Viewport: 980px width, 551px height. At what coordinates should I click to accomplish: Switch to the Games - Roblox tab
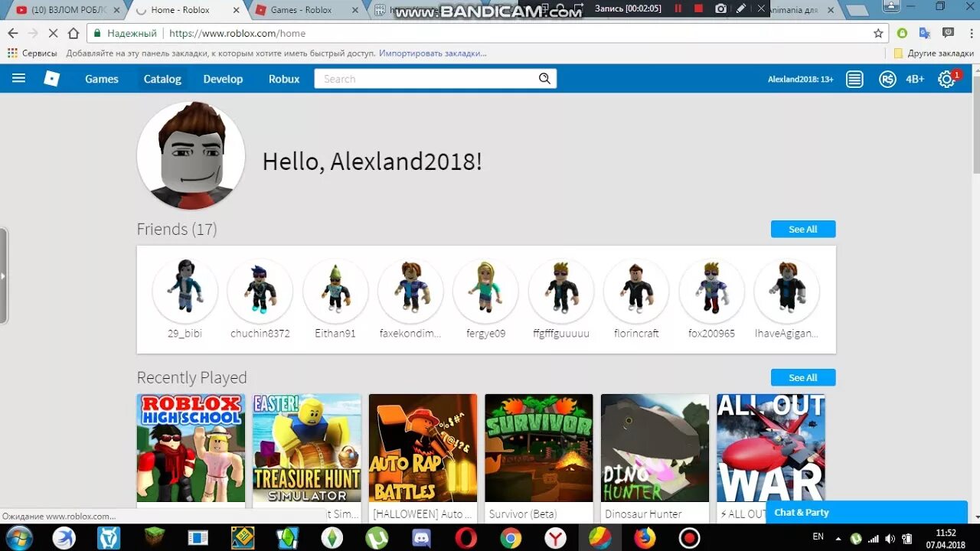306,10
